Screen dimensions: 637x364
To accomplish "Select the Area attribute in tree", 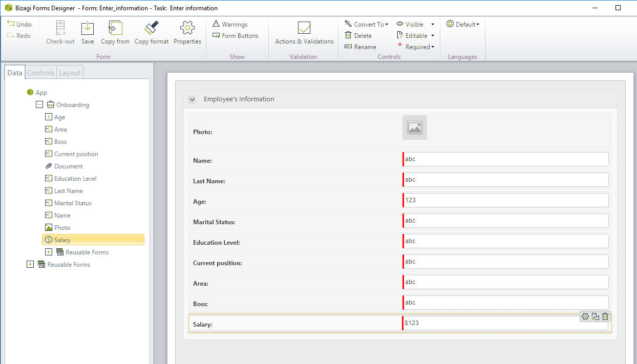I will tap(56, 130).
